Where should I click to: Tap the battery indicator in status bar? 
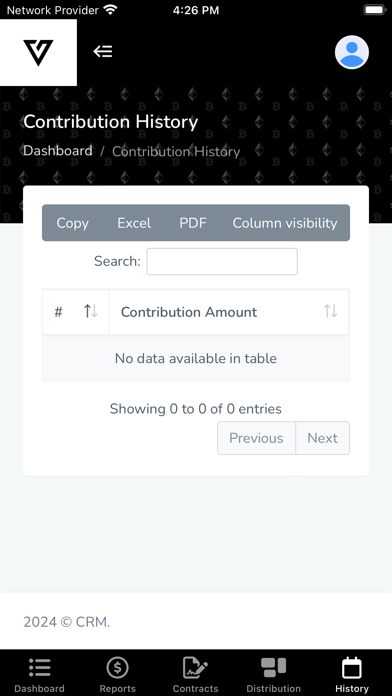[375, 10]
